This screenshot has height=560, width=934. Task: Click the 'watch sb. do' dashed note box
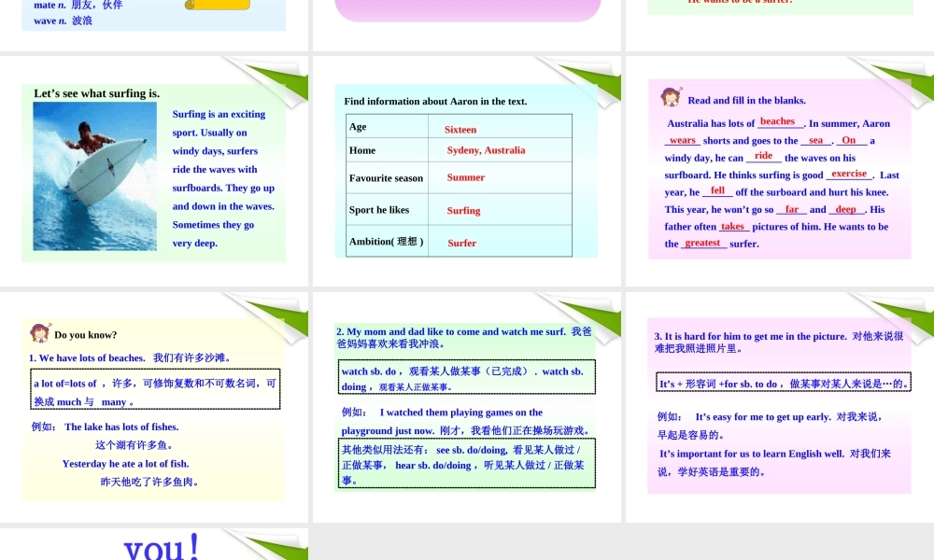pos(466,377)
